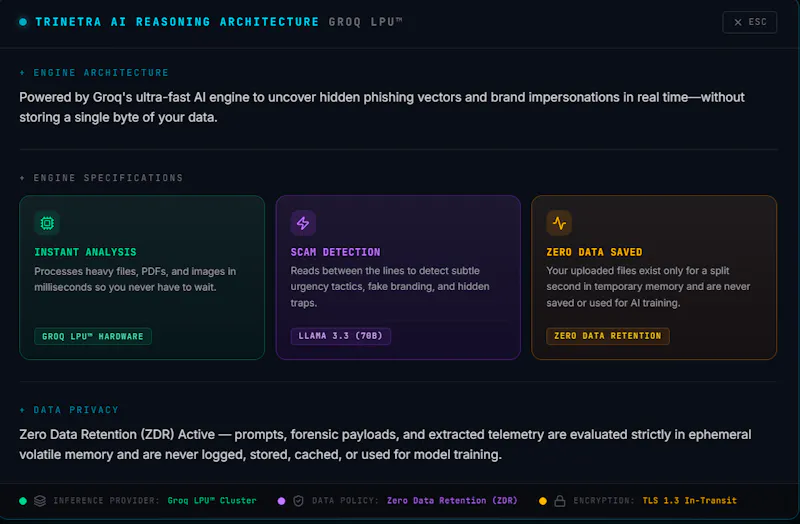Click the DATA POLICY footer label
Image resolution: width=800 pixels, height=524 pixels.
pyautogui.click(x=345, y=501)
